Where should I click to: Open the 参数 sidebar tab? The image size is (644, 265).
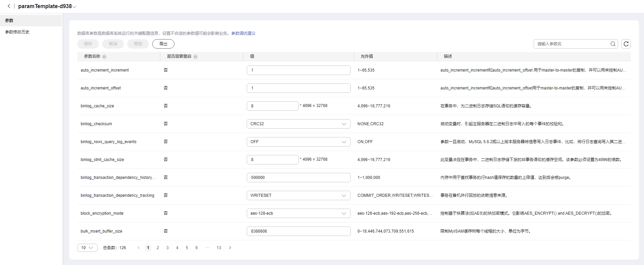point(31,21)
